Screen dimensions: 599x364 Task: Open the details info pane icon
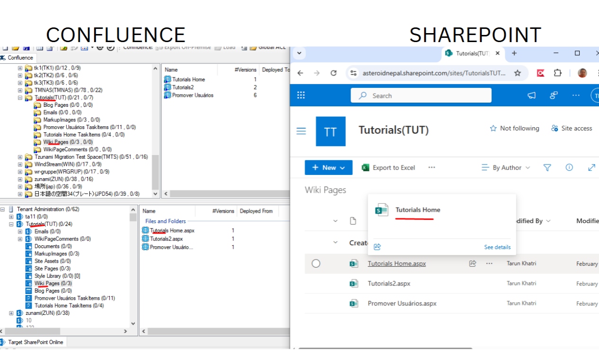569,167
